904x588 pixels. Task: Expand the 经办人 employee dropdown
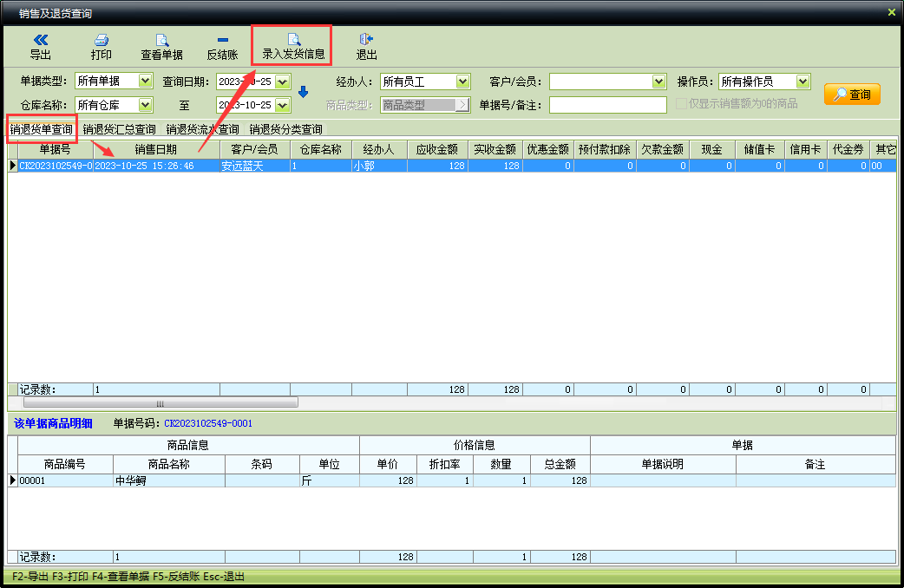[x=462, y=82]
